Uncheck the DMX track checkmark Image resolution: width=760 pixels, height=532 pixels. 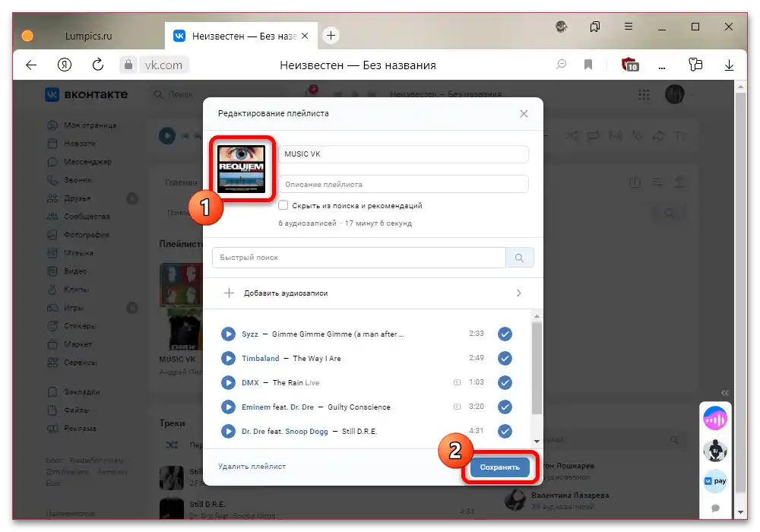point(505,382)
